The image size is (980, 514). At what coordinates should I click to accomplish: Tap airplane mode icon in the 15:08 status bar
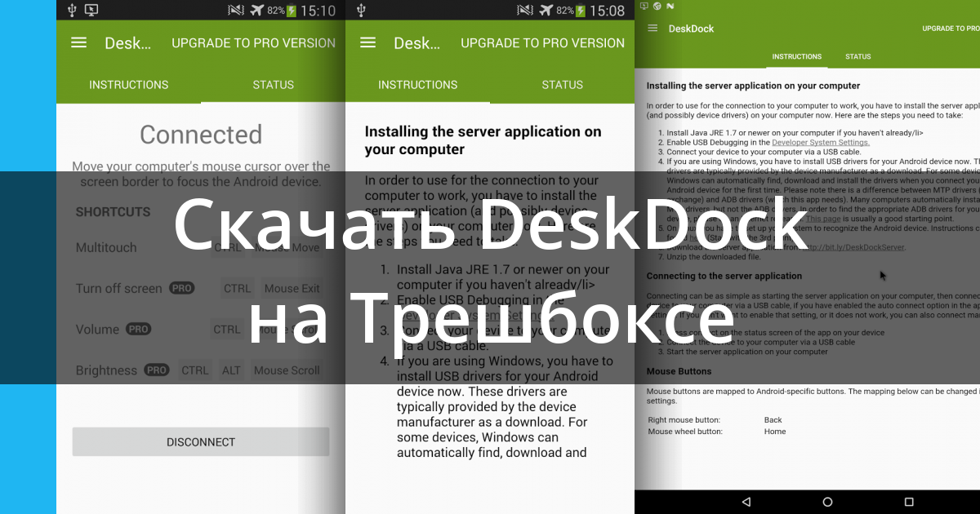point(546,11)
